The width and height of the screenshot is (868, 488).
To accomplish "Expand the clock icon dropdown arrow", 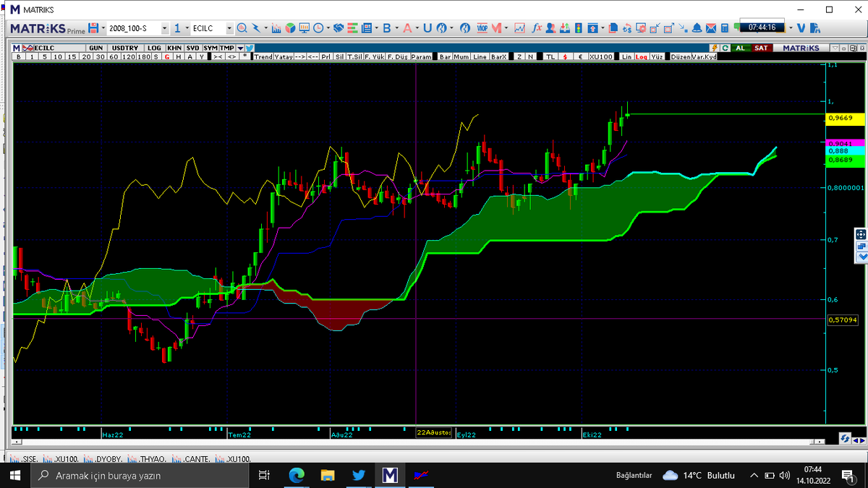I will (x=328, y=28).
